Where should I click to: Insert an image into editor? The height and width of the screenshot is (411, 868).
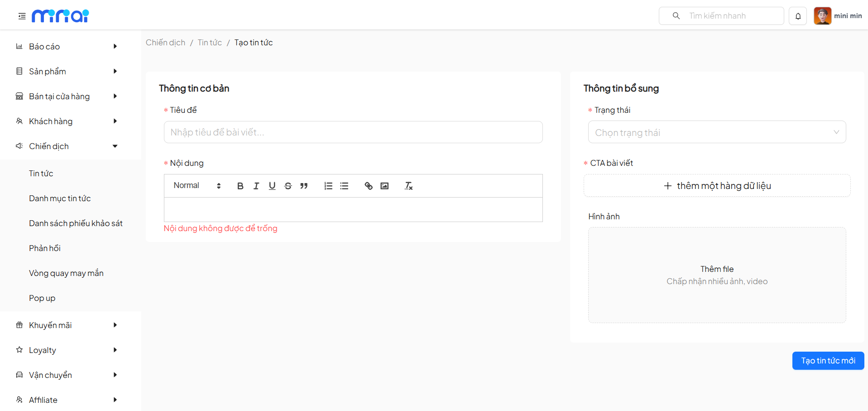click(x=384, y=186)
